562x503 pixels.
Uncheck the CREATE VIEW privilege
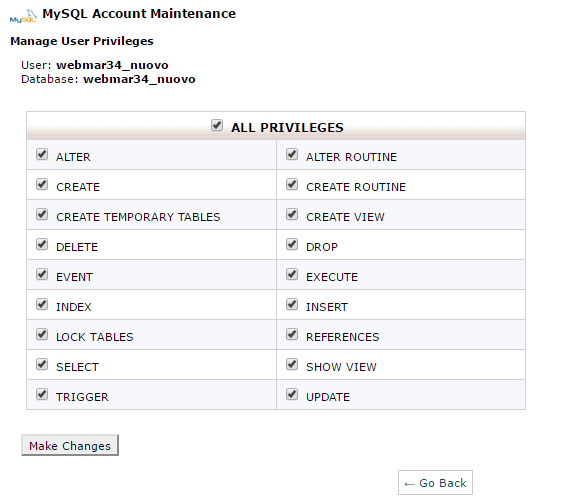pos(292,214)
